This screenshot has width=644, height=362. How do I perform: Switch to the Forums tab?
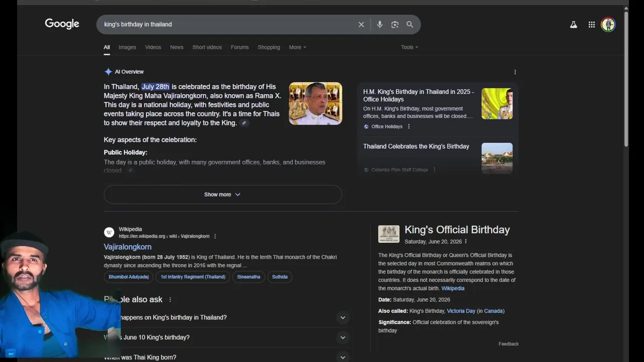[239, 47]
